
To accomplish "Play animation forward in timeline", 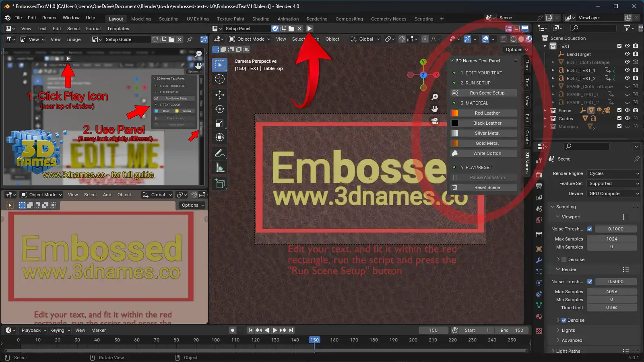I will click(275, 330).
